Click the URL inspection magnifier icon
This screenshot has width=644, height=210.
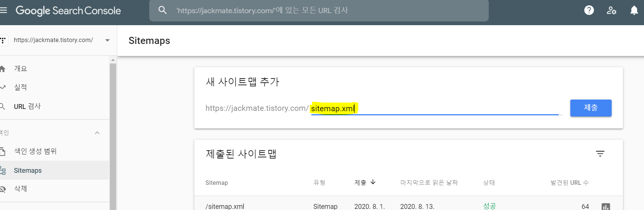click(2, 106)
